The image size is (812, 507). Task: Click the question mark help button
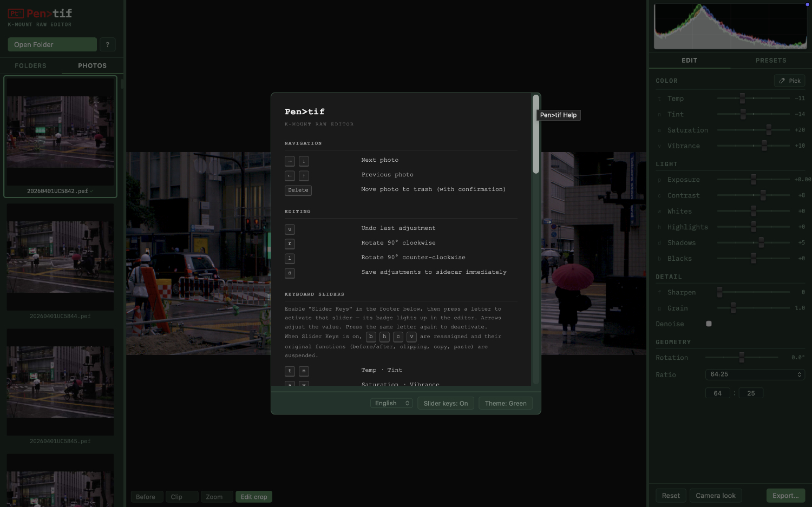coord(107,44)
